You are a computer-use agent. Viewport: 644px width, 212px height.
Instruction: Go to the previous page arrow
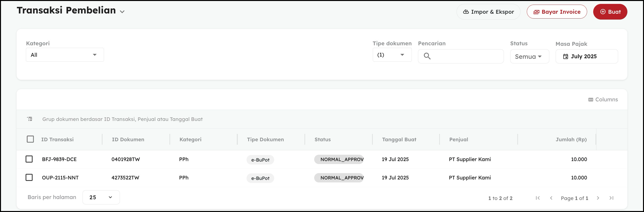(551, 198)
